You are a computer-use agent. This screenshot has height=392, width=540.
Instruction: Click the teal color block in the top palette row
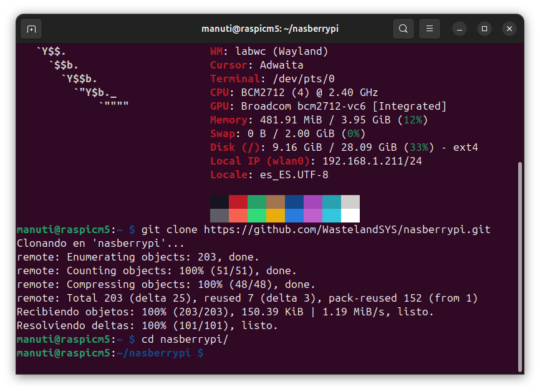point(332,202)
